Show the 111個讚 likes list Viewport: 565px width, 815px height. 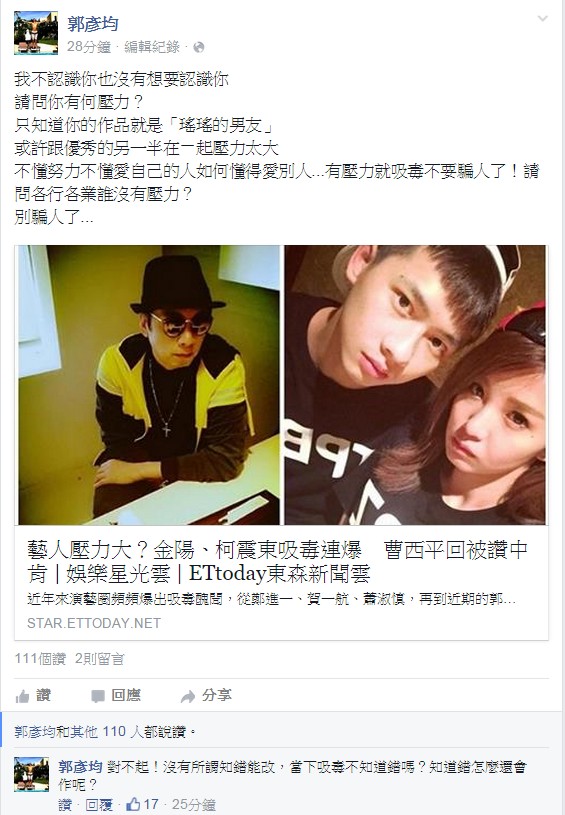[41, 659]
